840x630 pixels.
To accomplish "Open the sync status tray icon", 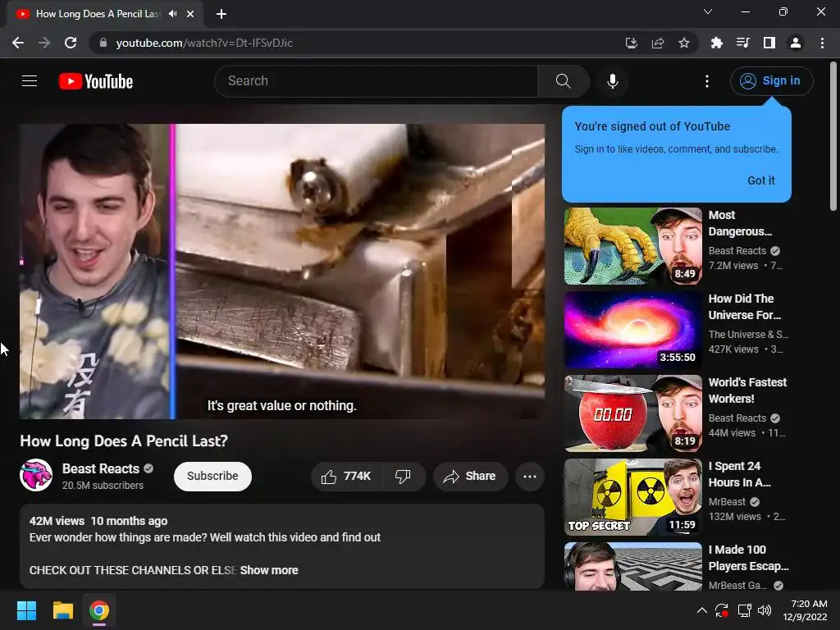I will 722,610.
